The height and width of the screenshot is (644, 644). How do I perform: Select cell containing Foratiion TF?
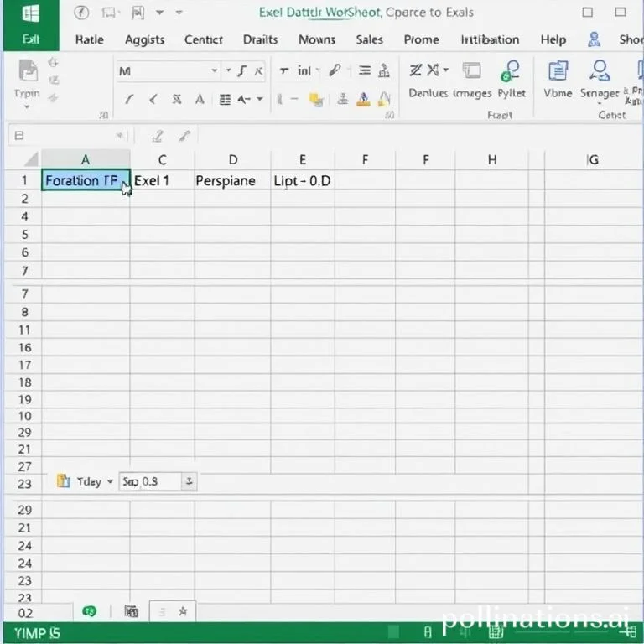click(86, 180)
